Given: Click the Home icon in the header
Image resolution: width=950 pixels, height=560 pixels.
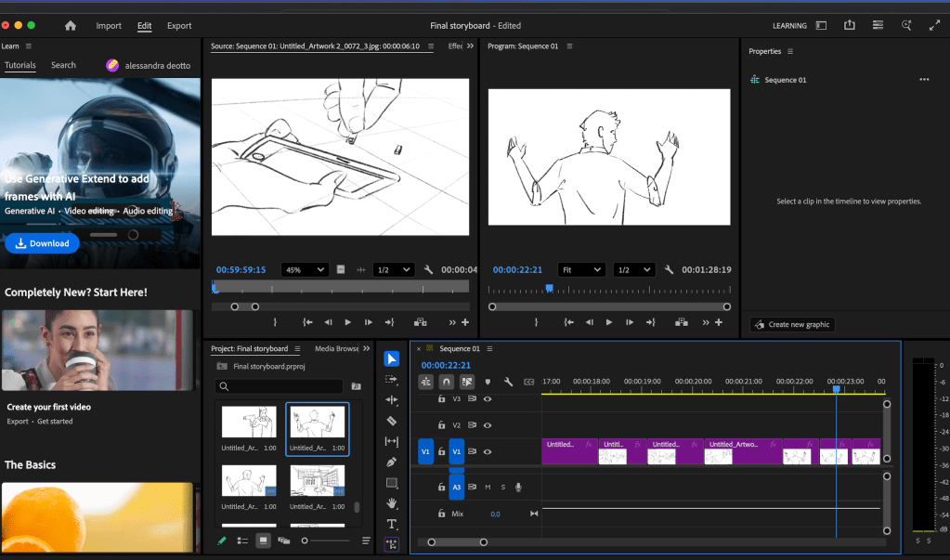Looking at the screenshot, I should (71, 26).
